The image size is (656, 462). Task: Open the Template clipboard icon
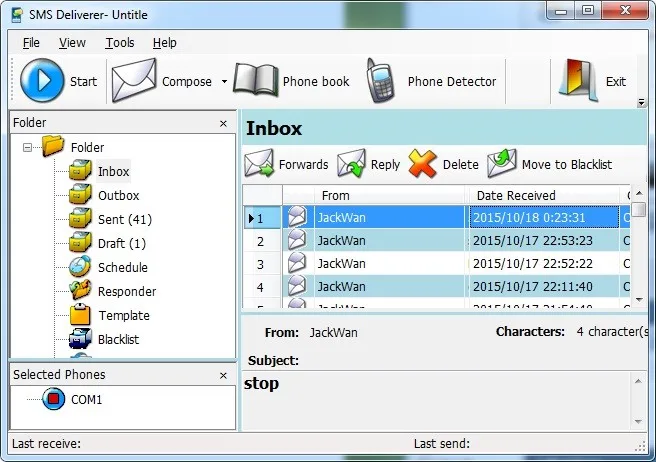[80, 314]
